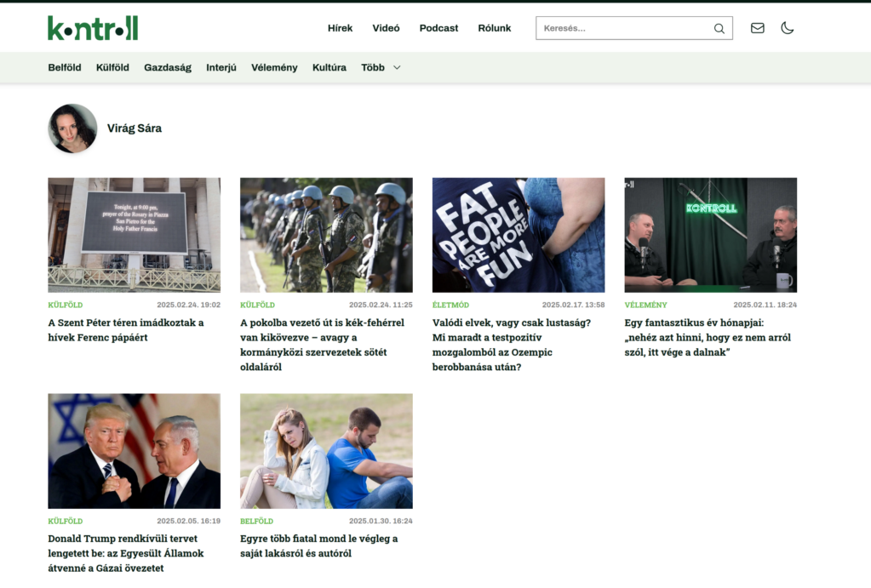Expand the Több dropdown menu
The image size is (871, 588).
coord(381,67)
